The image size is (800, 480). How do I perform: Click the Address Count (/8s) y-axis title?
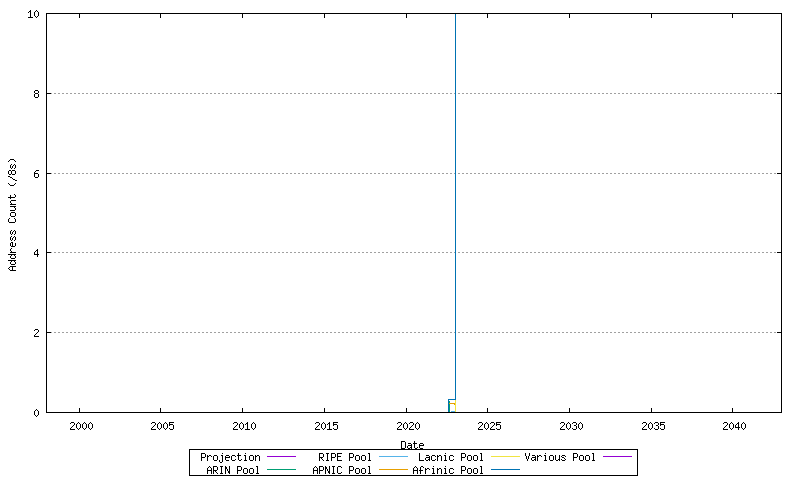pyautogui.click(x=13, y=214)
